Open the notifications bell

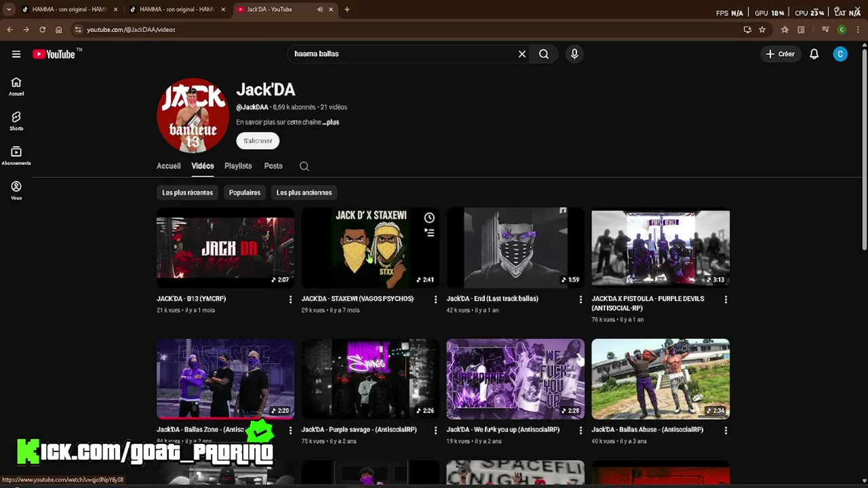coord(814,54)
